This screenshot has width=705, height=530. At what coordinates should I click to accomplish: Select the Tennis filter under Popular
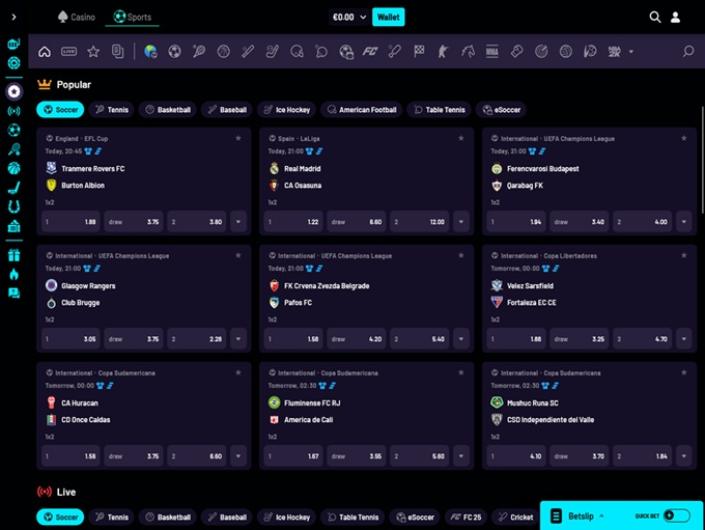tap(111, 110)
